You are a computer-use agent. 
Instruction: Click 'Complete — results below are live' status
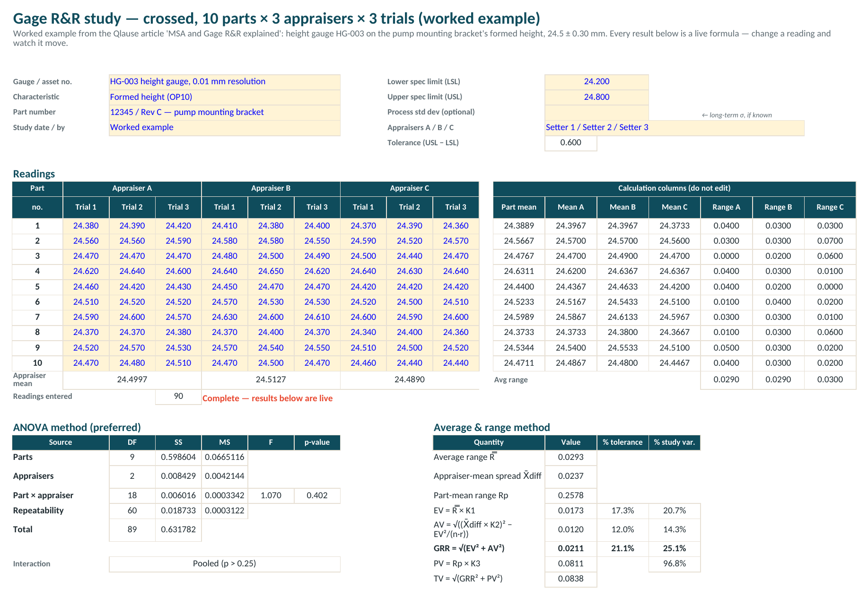267,398
